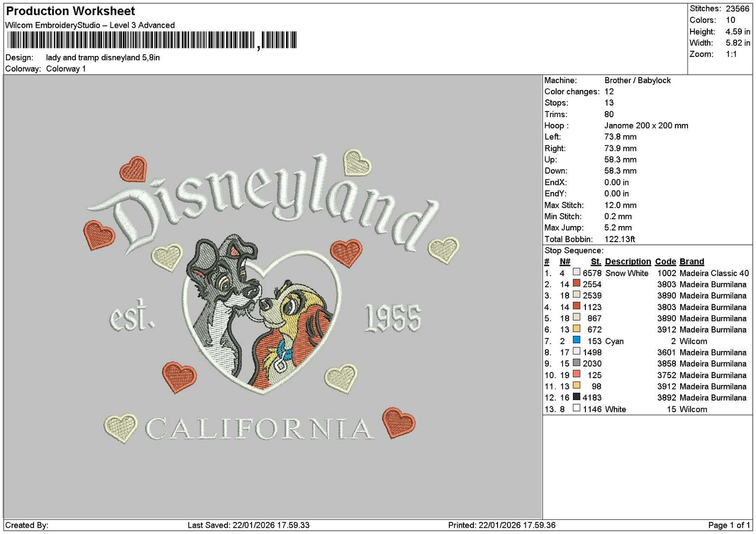Screen dimensions: 756x534
Task: Click the pink swatch beside stitch count 125
Action: (577, 374)
